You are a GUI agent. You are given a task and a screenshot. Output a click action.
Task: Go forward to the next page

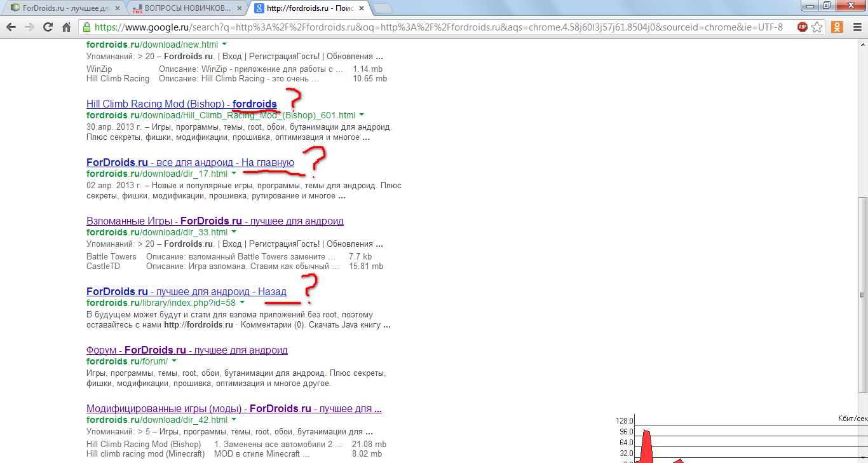(x=29, y=27)
